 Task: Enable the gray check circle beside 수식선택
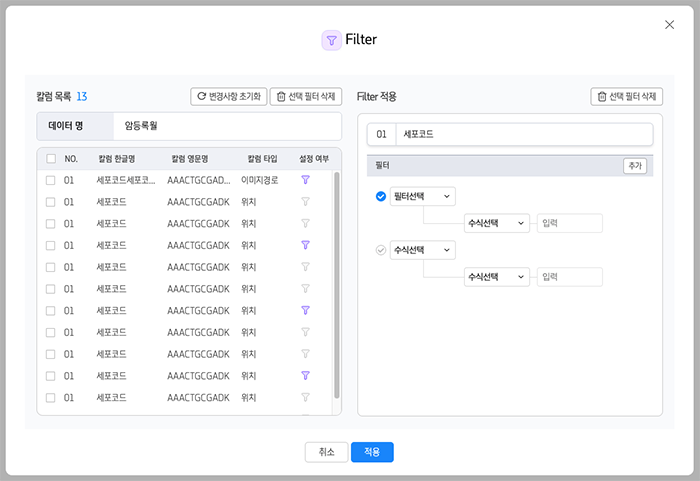coord(380,250)
